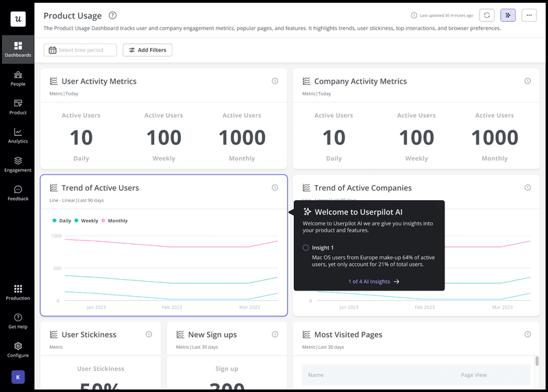Viewport: 548px width, 392px height.
Task: Click the chart icon beside Company Activity Metrics
Action: pos(306,81)
